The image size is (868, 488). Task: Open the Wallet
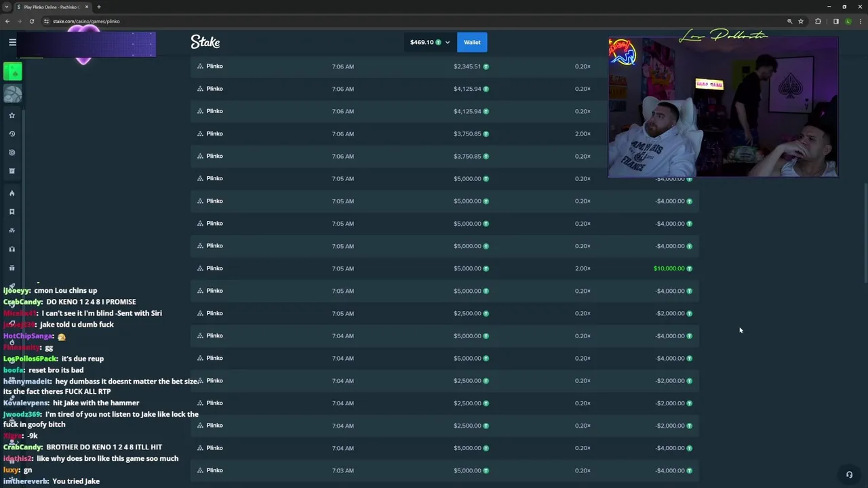coord(472,42)
